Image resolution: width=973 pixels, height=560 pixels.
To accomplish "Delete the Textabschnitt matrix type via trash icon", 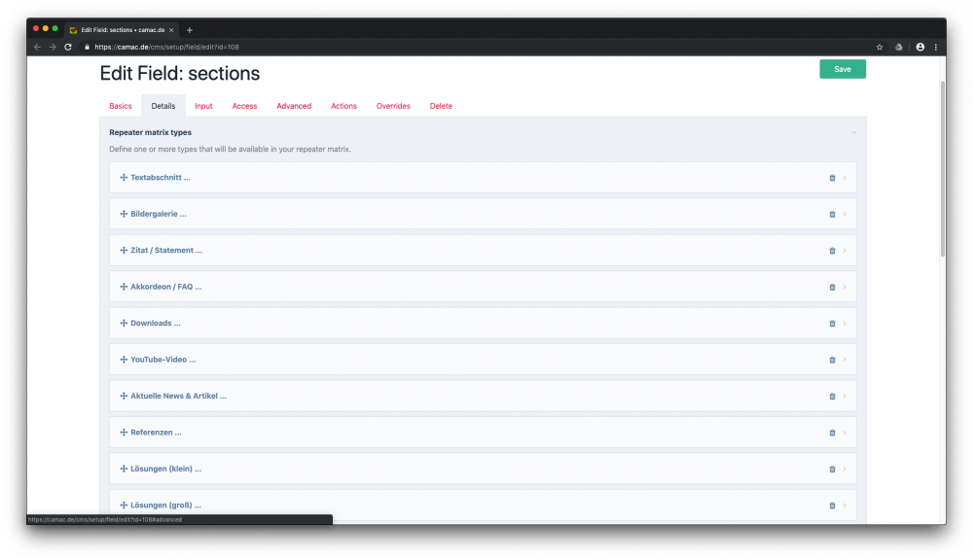I will [832, 178].
